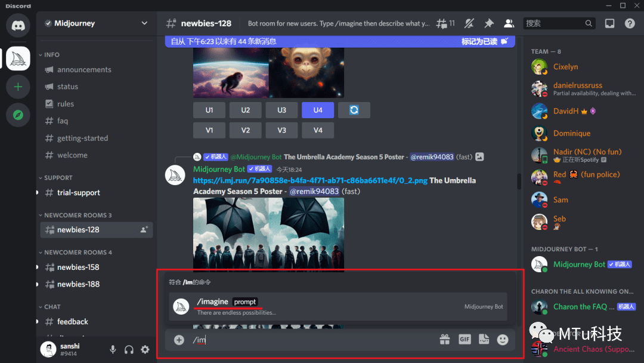Select the Midjourney server sailboat icon
Viewport: 644px width, 363px height.
pos(18,59)
